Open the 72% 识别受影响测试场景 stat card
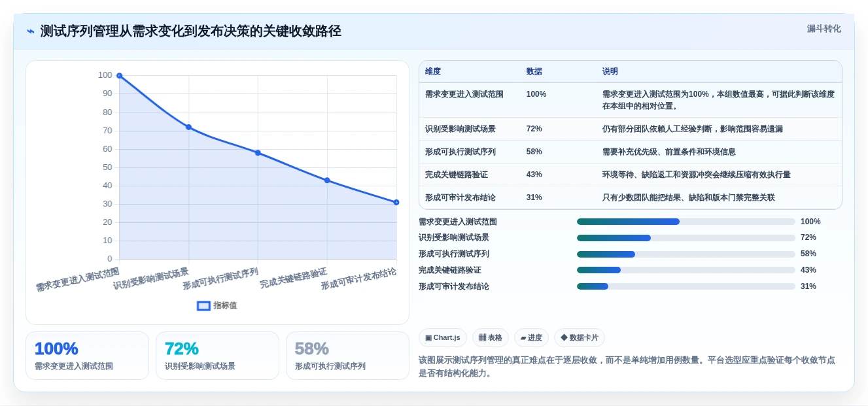This screenshot has width=868, height=406. 217,356
